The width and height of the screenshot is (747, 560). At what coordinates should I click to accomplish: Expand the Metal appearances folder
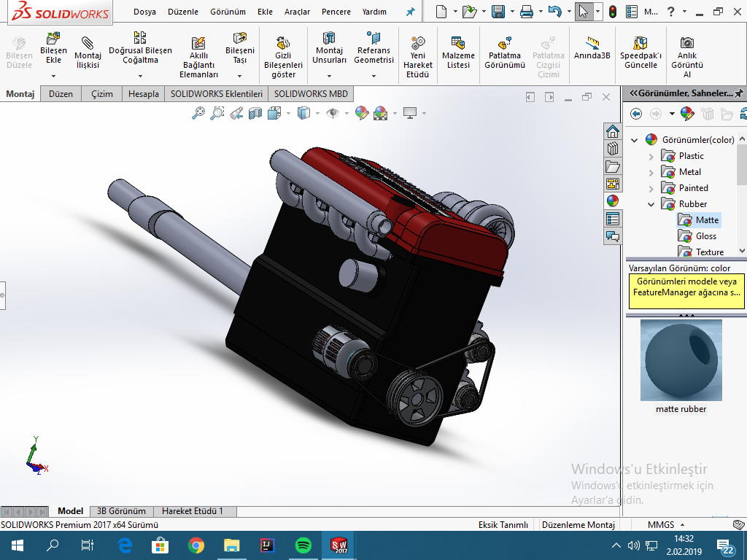click(651, 172)
